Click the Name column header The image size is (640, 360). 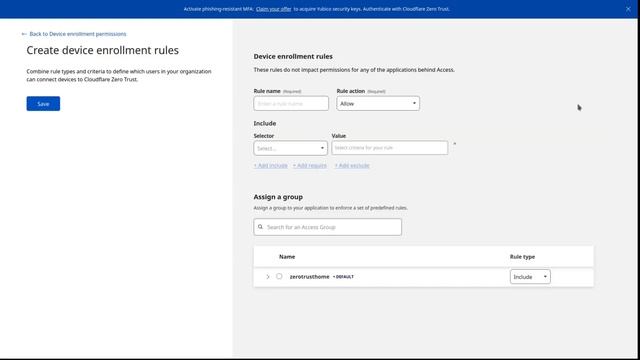pyautogui.click(x=287, y=257)
